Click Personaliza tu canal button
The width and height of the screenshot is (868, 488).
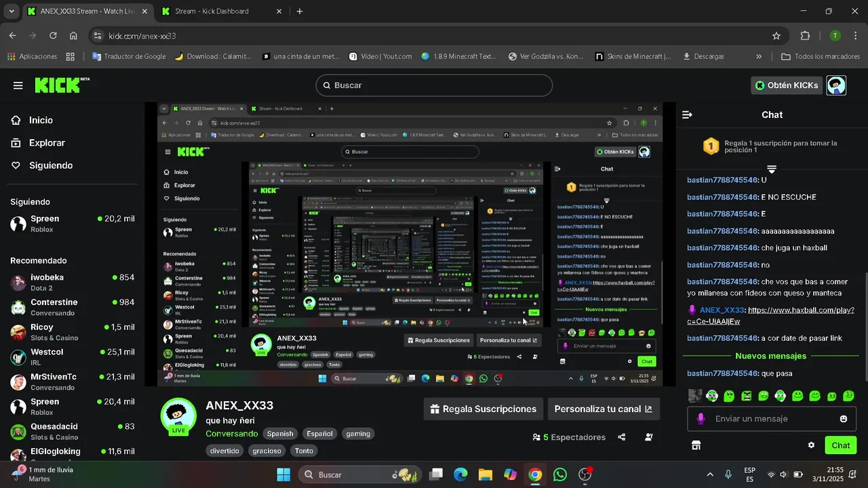pyautogui.click(x=603, y=409)
